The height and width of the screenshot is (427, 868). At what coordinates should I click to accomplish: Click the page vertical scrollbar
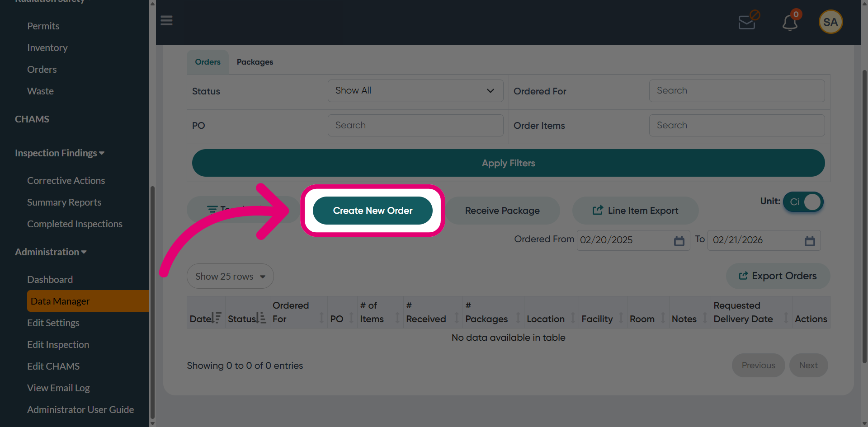click(864, 217)
